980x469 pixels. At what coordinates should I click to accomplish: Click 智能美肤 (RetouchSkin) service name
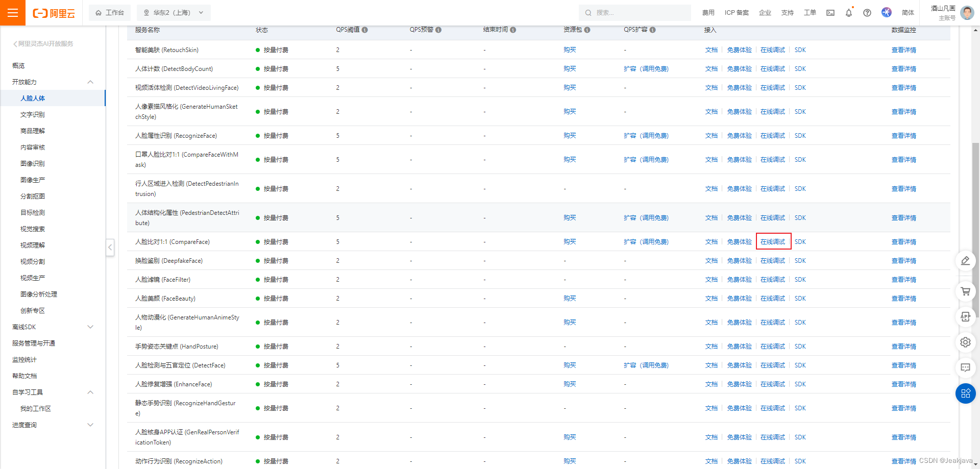point(167,50)
